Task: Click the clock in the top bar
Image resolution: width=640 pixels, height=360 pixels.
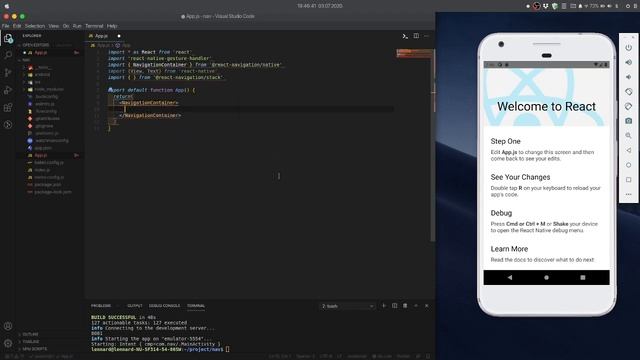Action: [320, 6]
